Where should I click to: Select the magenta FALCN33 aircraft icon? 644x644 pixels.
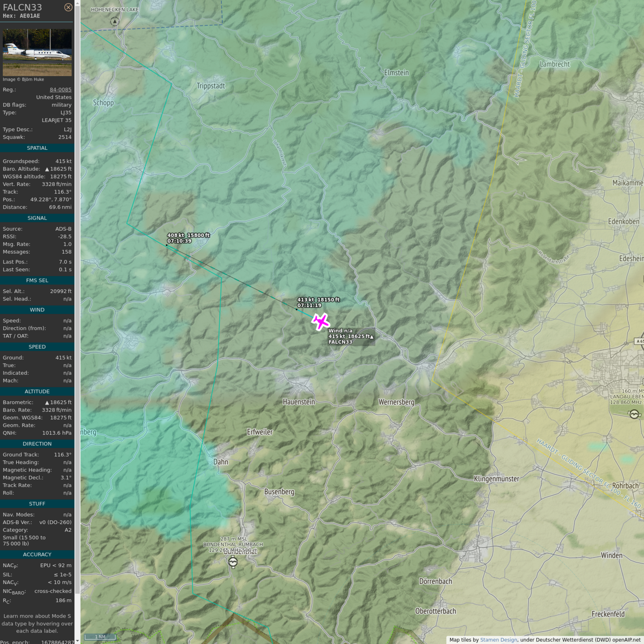[321, 322]
